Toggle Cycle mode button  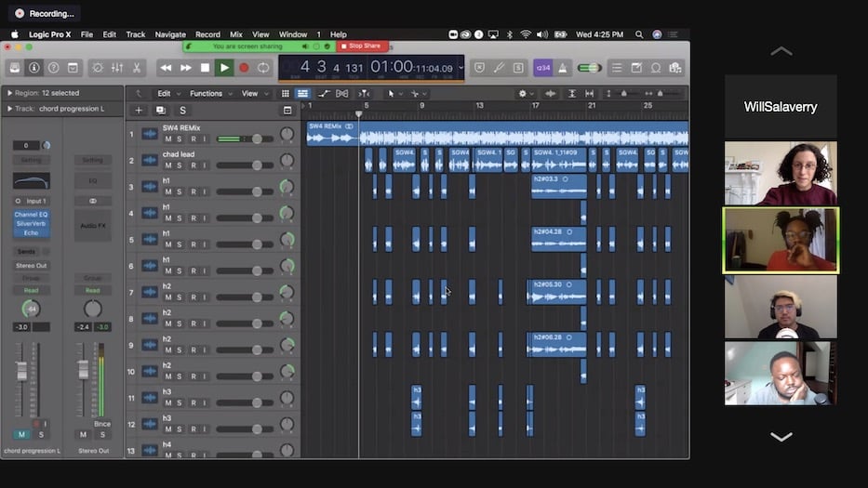pyautogui.click(x=263, y=68)
